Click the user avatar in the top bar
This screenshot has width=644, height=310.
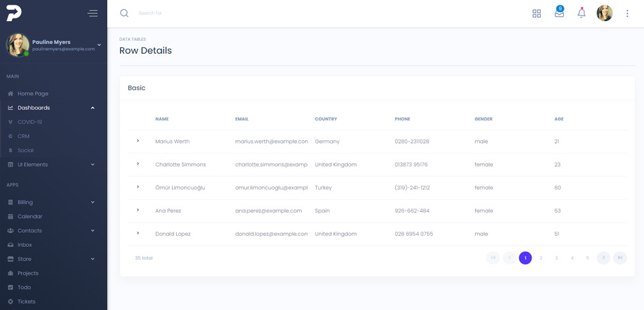click(605, 13)
